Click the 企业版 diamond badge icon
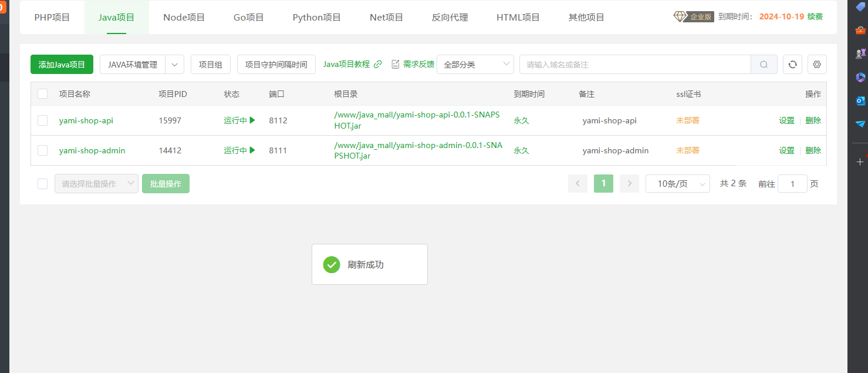868x373 pixels. pos(680,17)
